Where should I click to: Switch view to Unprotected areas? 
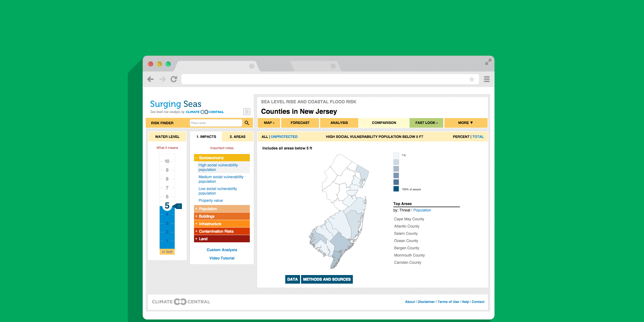[284, 137]
